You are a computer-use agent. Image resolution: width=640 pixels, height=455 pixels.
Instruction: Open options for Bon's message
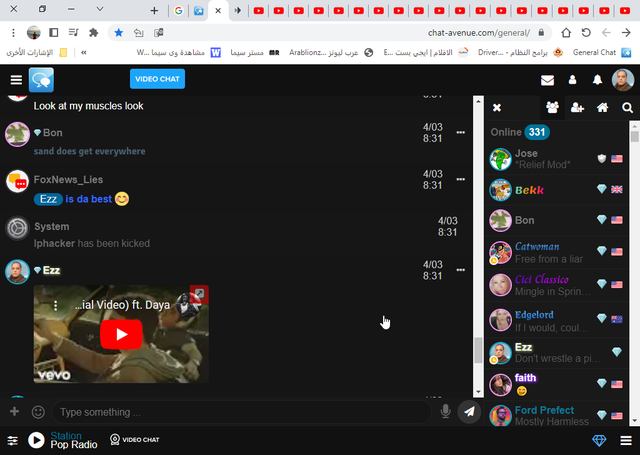pos(460,133)
